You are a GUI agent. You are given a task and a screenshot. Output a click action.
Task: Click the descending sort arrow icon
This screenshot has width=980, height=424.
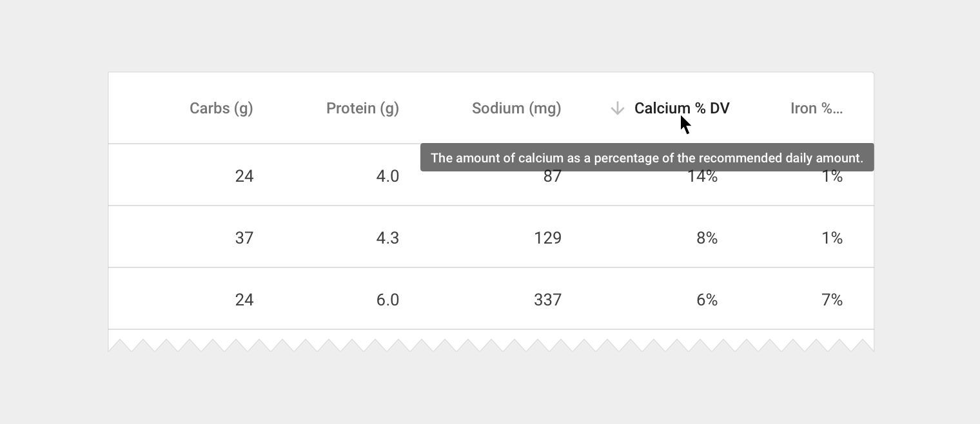coord(617,108)
